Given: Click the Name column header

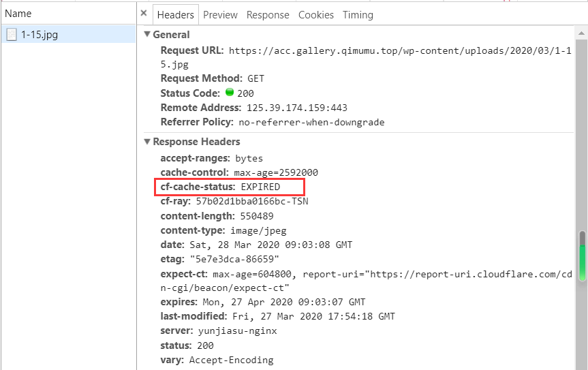Looking at the screenshot, I should tap(18, 14).
